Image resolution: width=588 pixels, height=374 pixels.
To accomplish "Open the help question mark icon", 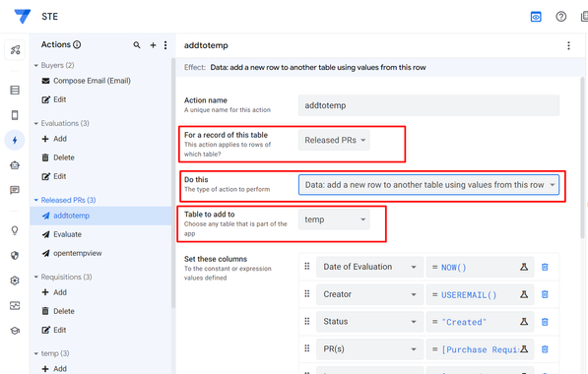I will tap(561, 17).
